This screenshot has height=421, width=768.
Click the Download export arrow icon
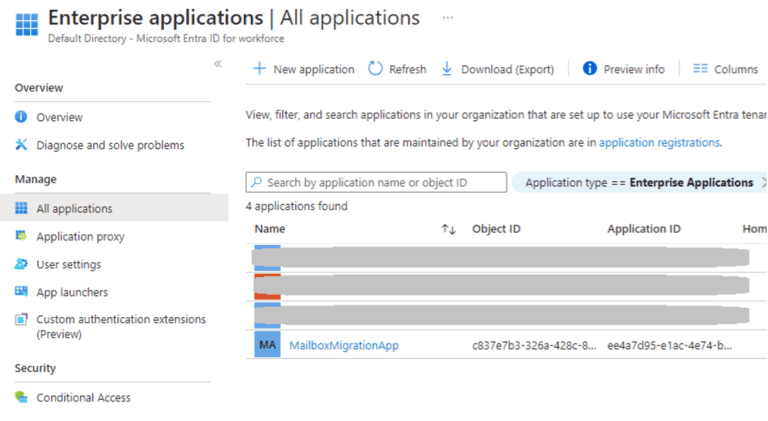(447, 69)
